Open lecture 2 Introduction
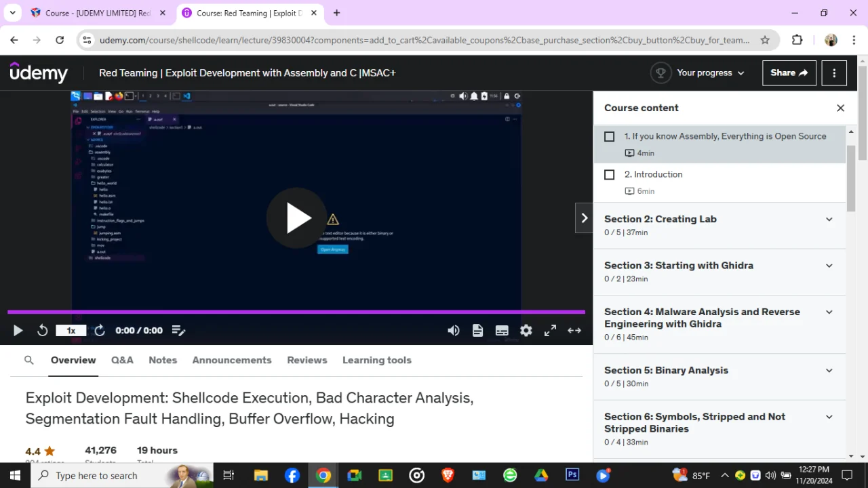The width and height of the screenshot is (868, 488). 719,182
